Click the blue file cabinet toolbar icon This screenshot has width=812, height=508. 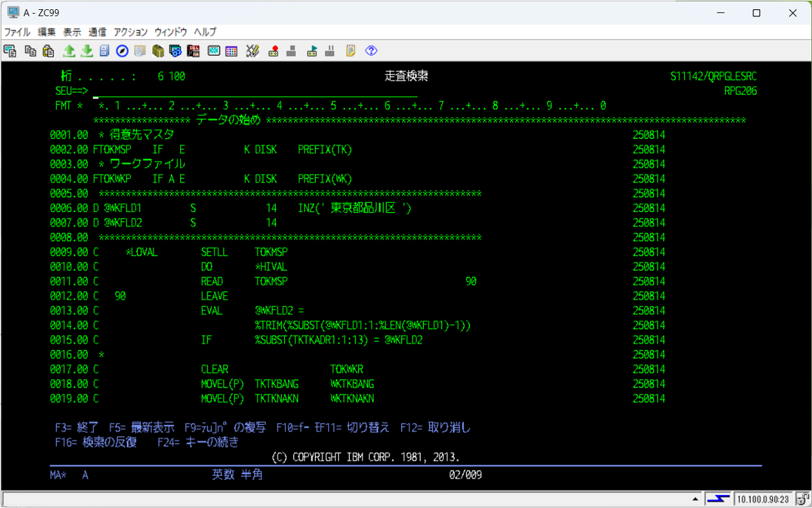[105, 50]
